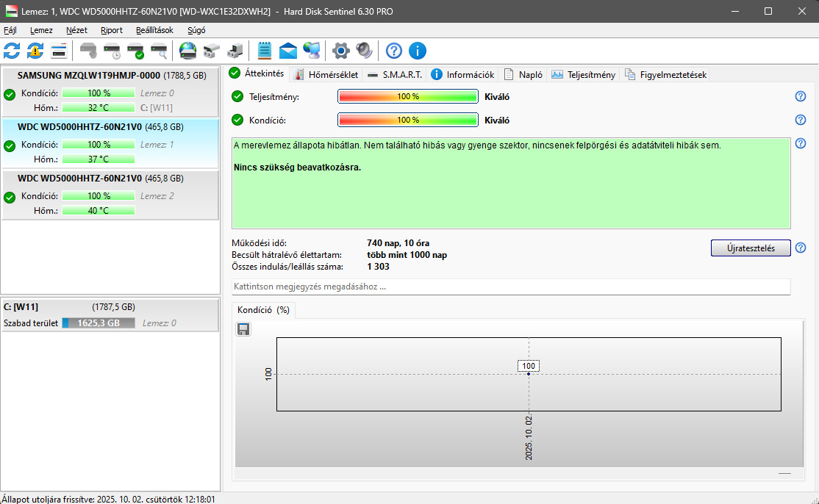Click the Kiváló label beside Teljesítmény bar
Viewport: 819px width, 504px height.
point(497,96)
